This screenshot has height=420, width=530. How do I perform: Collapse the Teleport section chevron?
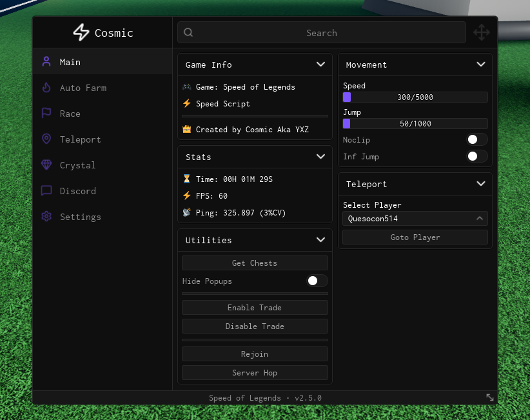click(x=480, y=184)
